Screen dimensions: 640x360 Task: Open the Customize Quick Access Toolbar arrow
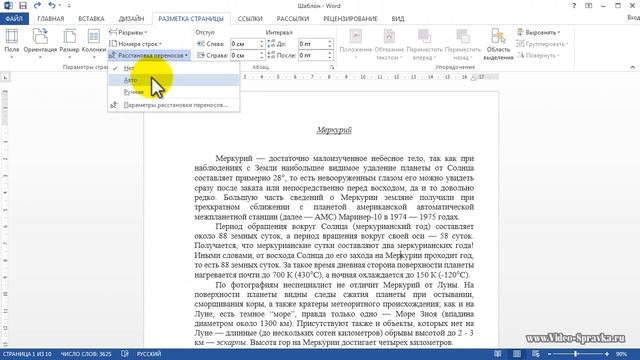69,6
